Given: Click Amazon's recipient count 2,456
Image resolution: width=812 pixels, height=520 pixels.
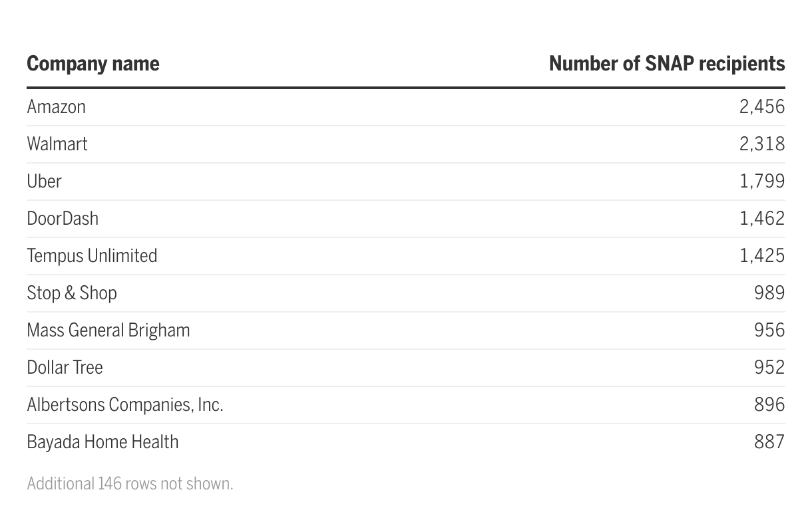Looking at the screenshot, I should 762,107.
